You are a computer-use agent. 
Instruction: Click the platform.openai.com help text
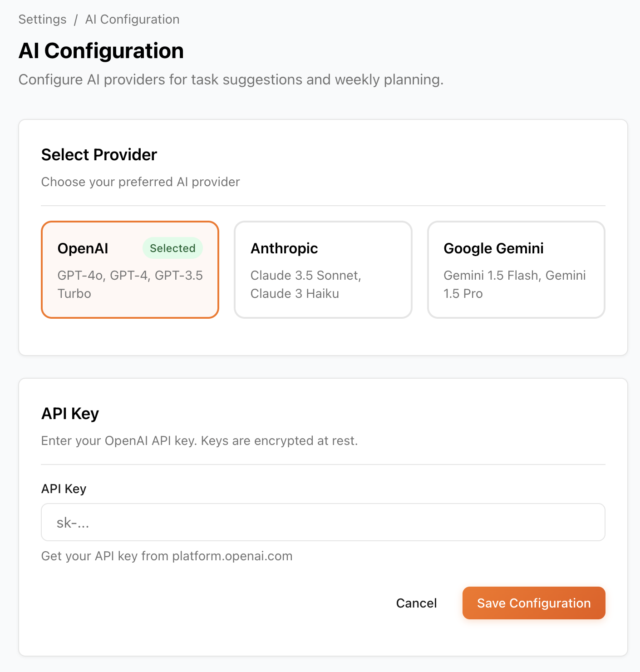tap(167, 556)
